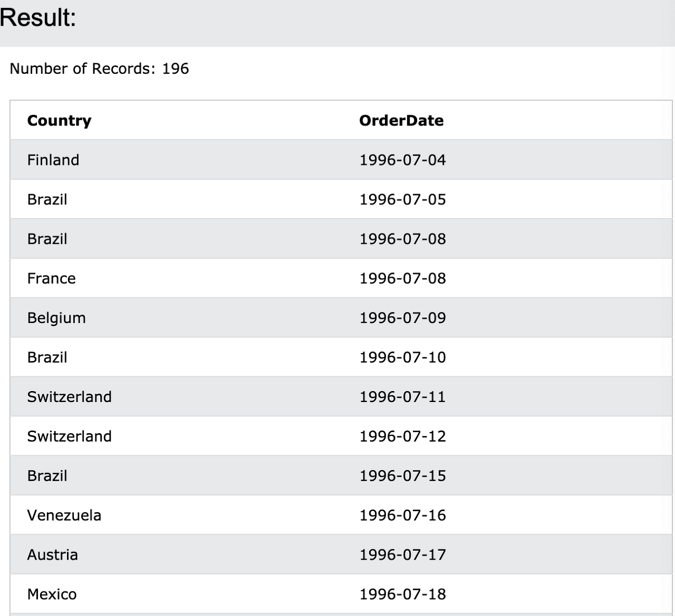Click the 1996-07-15 date cell
Image resolution: width=675 pixels, height=616 pixels.
[x=402, y=476]
